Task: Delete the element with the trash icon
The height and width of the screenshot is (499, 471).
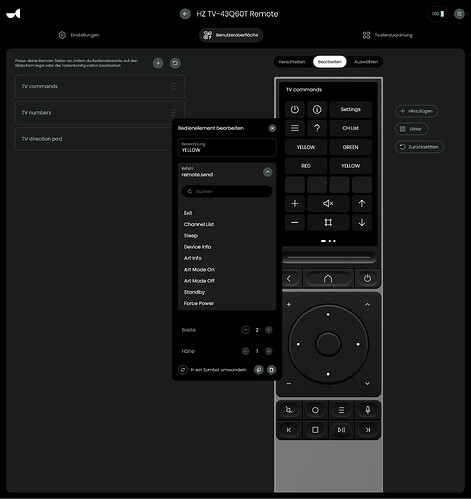Action: [271, 370]
